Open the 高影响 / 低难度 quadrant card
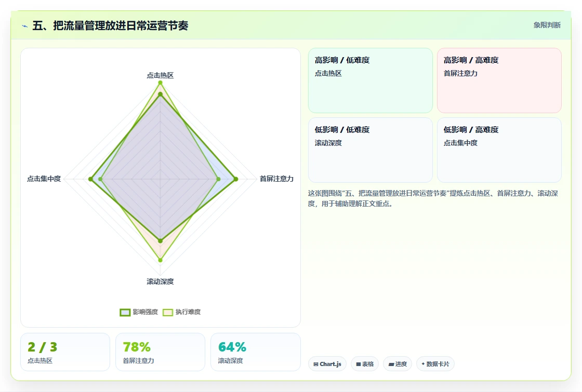582x392 pixels. (371, 80)
